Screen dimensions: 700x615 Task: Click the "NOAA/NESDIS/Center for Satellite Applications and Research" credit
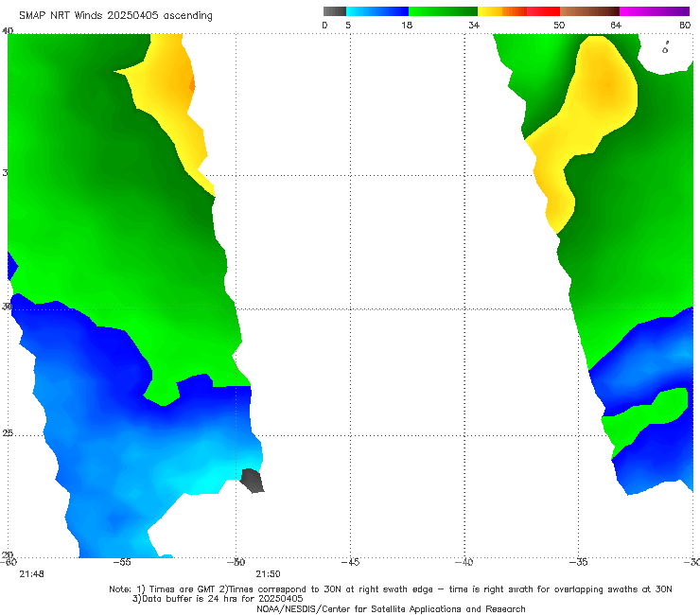coord(391,608)
